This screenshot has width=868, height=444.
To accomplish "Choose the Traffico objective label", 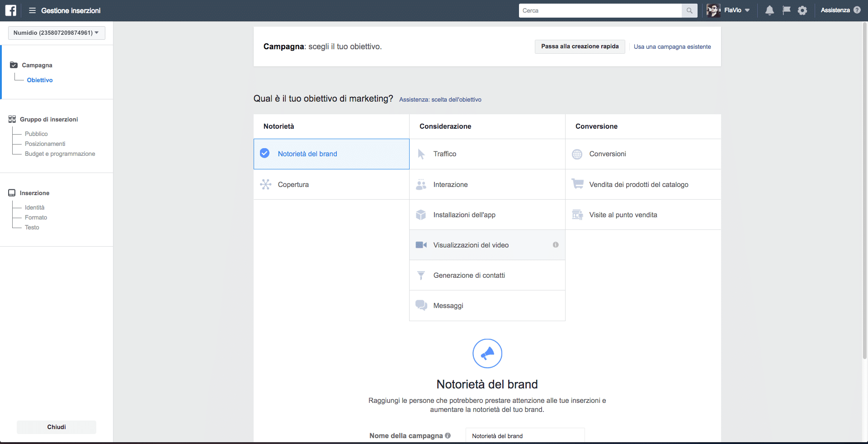I will [445, 154].
